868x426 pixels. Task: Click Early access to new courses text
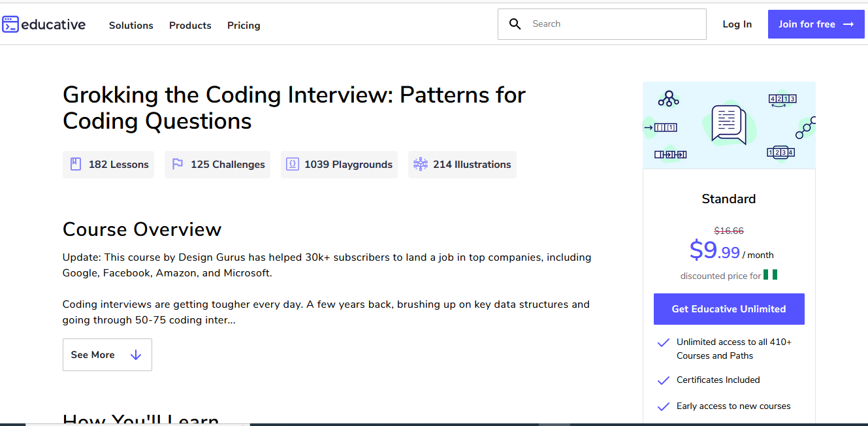[x=733, y=406]
